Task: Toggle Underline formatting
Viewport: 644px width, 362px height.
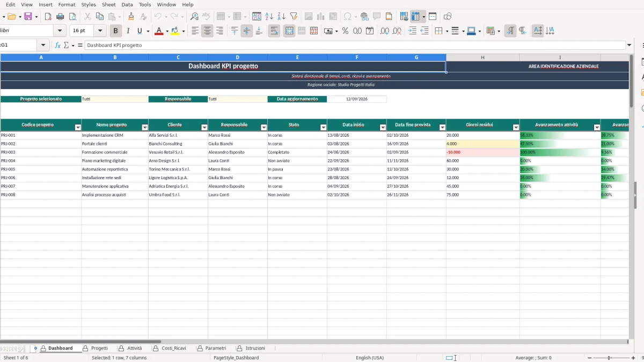Action: pyautogui.click(x=140, y=31)
